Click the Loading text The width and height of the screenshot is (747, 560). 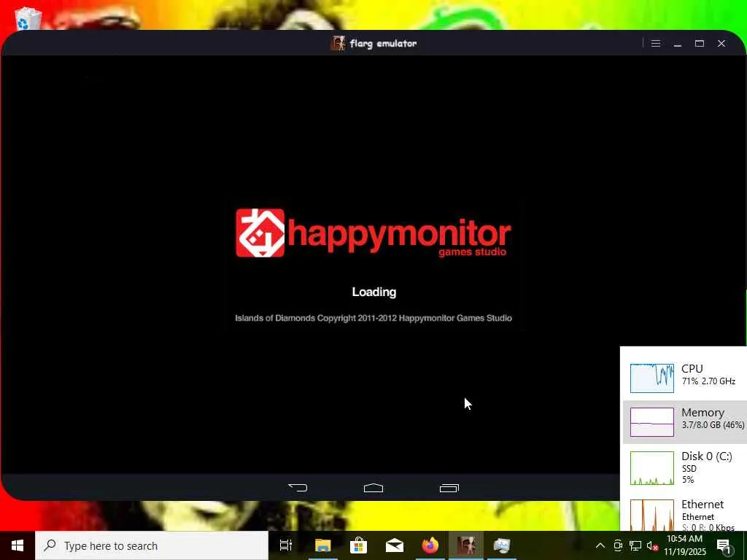(374, 292)
